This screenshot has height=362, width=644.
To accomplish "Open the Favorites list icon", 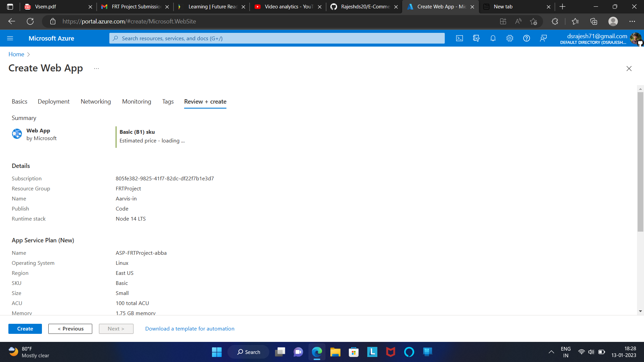I will 575,21.
